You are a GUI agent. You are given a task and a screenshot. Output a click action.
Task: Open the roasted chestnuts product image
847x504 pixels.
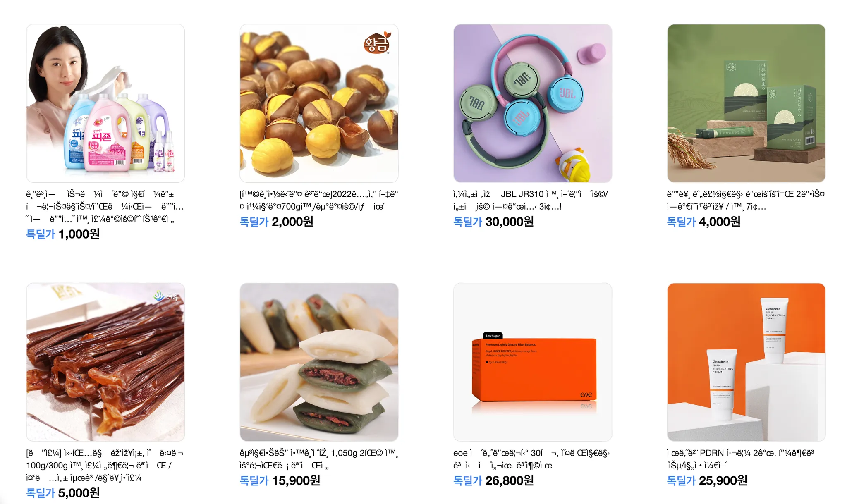pos(319,103)
